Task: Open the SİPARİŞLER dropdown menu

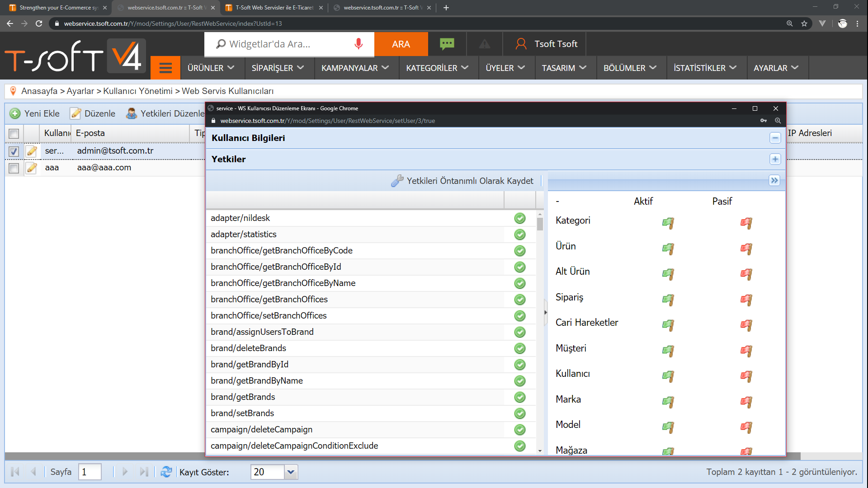Action: tap(278, 68)
